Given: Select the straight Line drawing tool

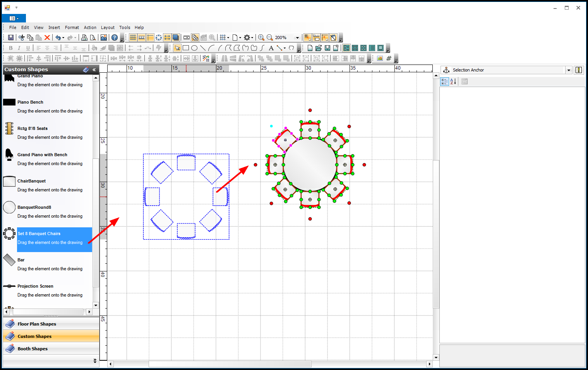Looking at the screenshot, I should pyautogui.click(x=203, y=48).
